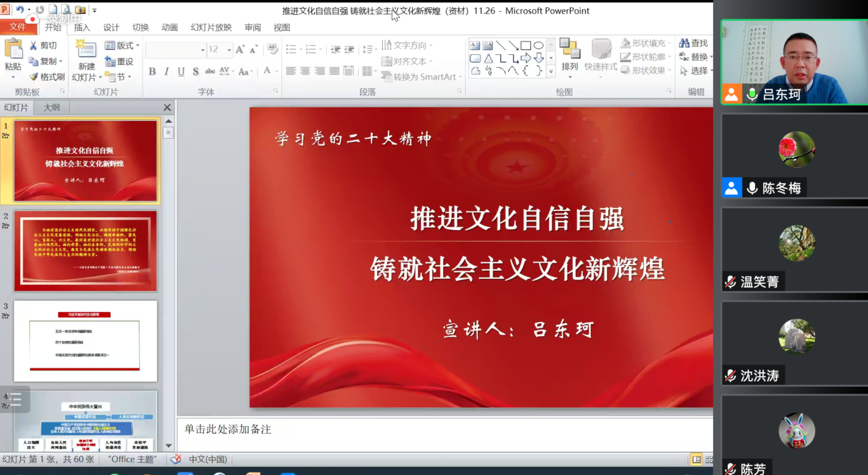Toggle Bold formatting
This screenshot has width=868, height=475.
pos(152,72)
